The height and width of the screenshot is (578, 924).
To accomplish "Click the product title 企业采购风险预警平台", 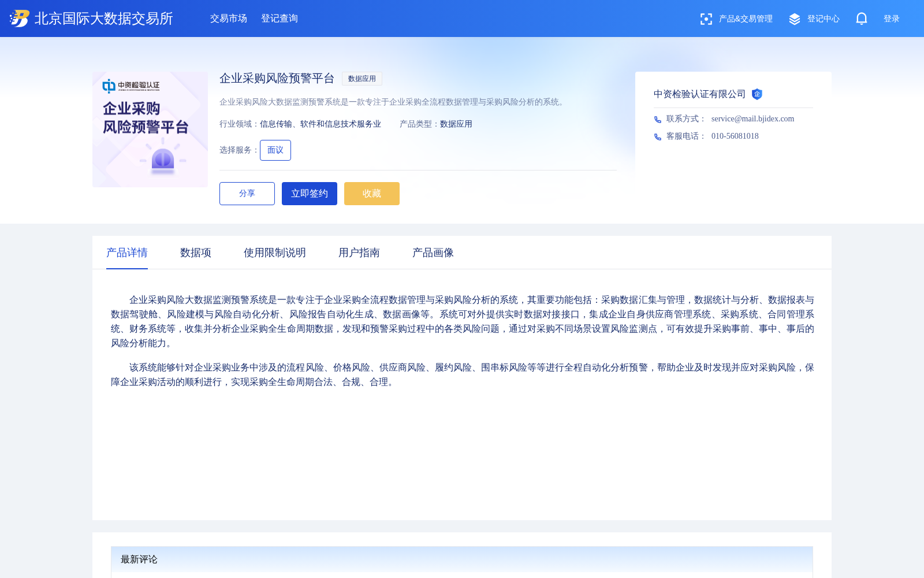I will pos(277,79).
